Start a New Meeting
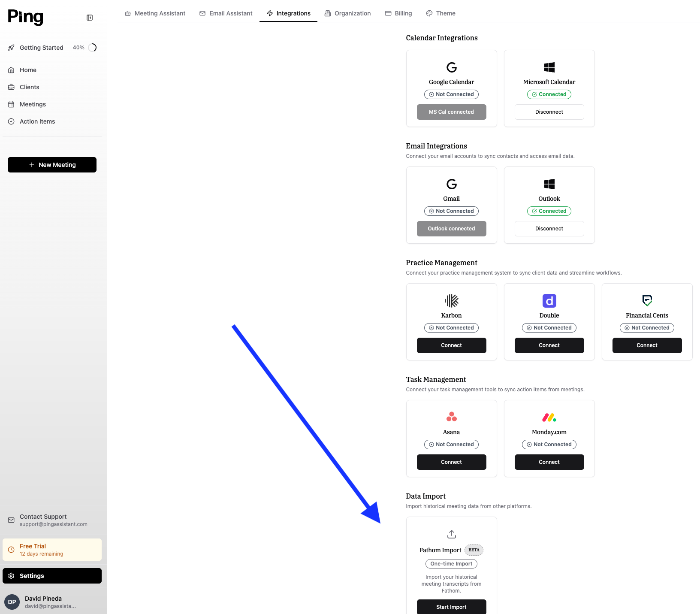The image size is (700, 614). 52,165
